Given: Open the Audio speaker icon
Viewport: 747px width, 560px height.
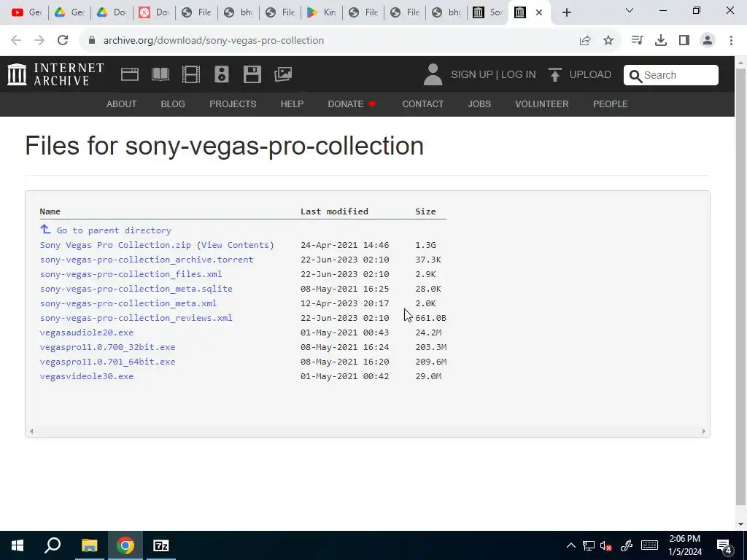Looking at the screenshot, I should [x=222, y=74].
